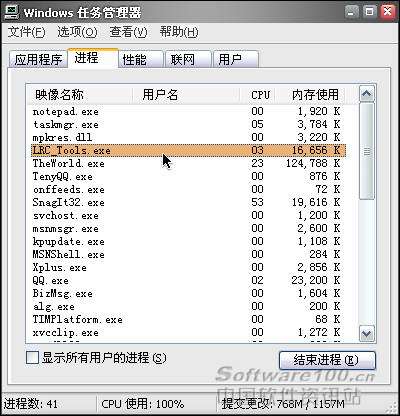Click the scrollbar up arrow
Screen dimensions: 400x416
[x=367, y=94]
